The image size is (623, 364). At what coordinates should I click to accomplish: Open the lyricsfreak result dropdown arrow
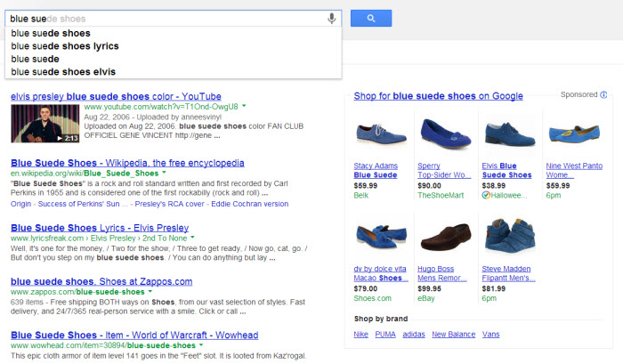(193, 238)
